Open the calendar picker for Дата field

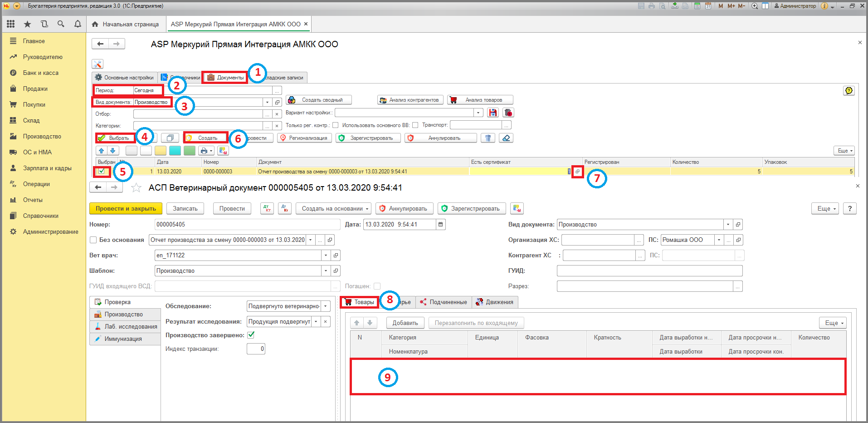tap(440, 224)
